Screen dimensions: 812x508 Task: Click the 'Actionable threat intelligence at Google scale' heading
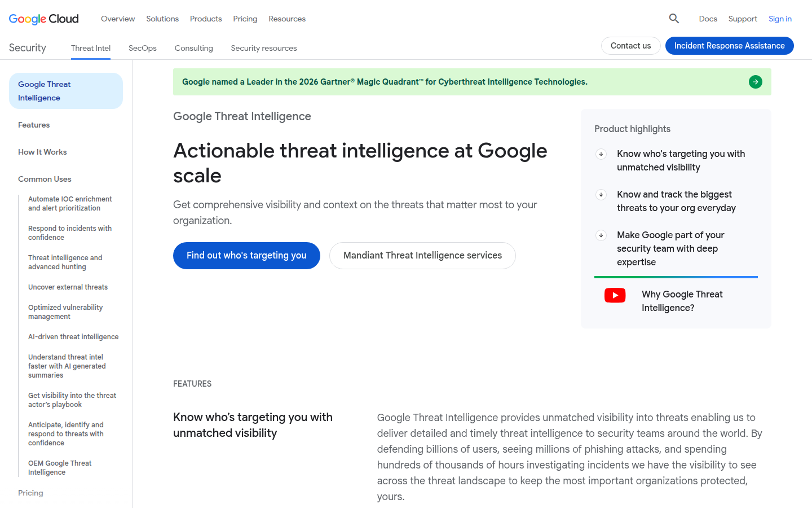[x=360, y=163]
